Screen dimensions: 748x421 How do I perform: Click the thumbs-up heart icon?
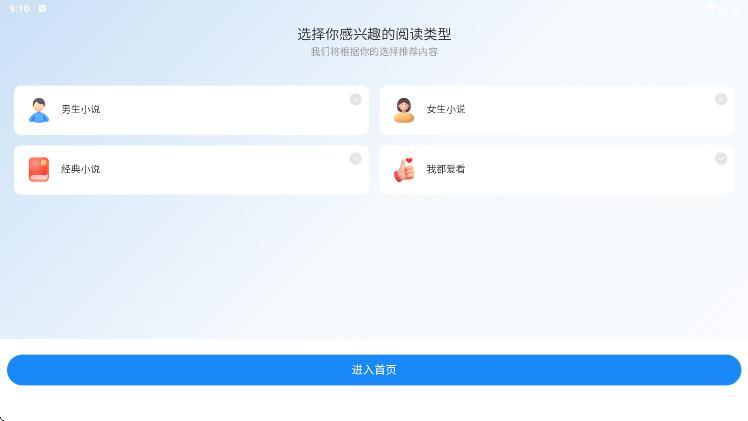click(404, 170)
